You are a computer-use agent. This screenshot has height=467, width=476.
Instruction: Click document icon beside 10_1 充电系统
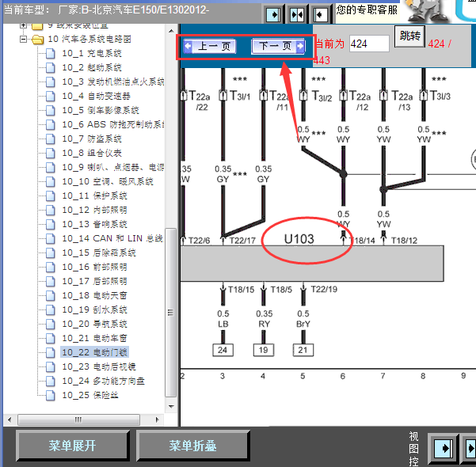[51, 53]
